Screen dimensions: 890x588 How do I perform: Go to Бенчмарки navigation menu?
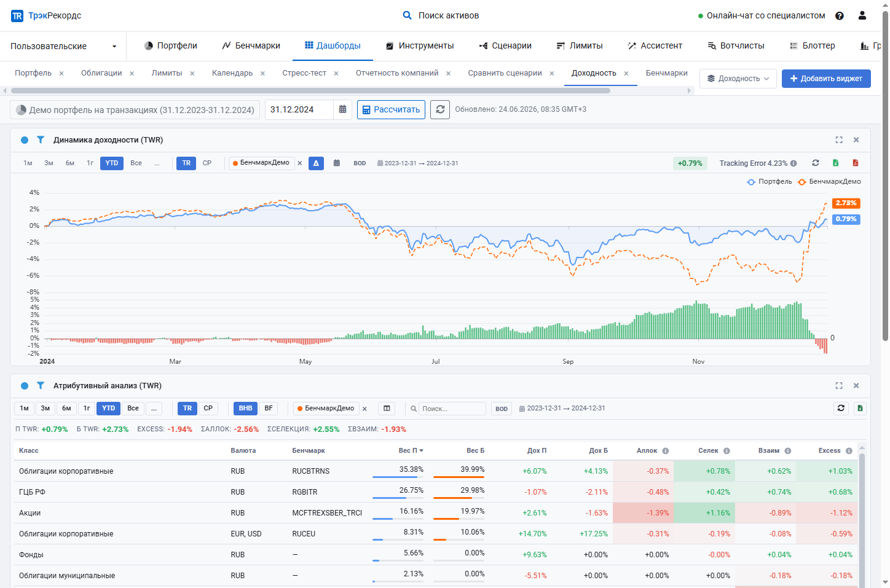coord(251,46)
